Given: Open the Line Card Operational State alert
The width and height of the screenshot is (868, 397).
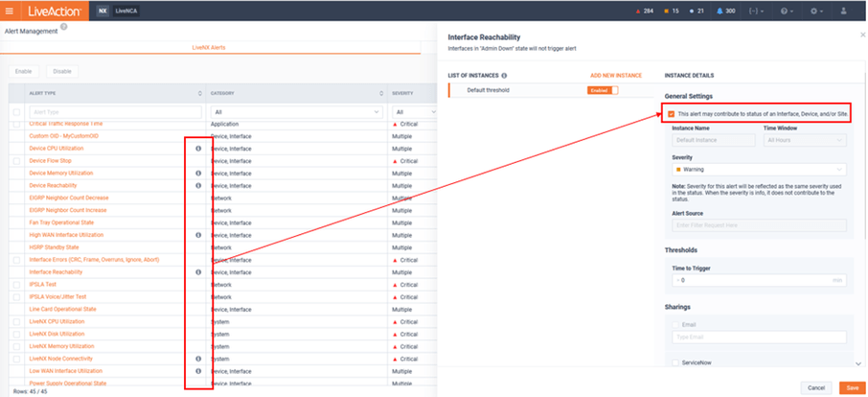Looking at the screenshot, I should pos(62,309).
